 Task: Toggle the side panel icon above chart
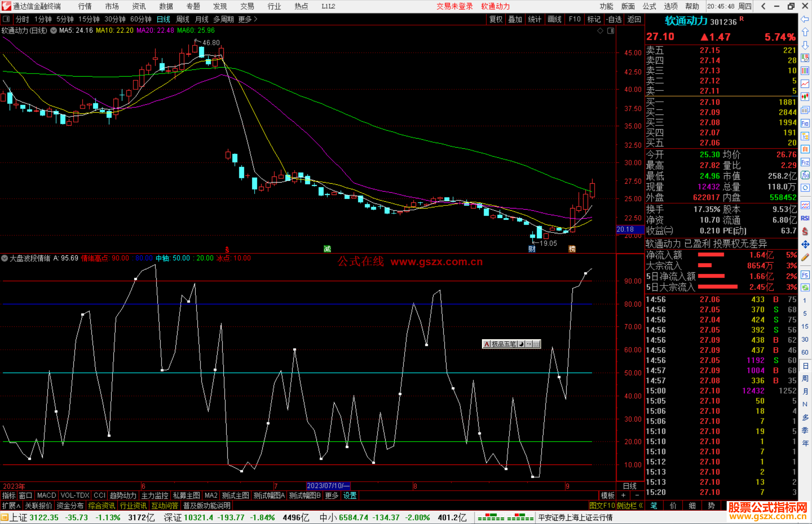[611, 31]
